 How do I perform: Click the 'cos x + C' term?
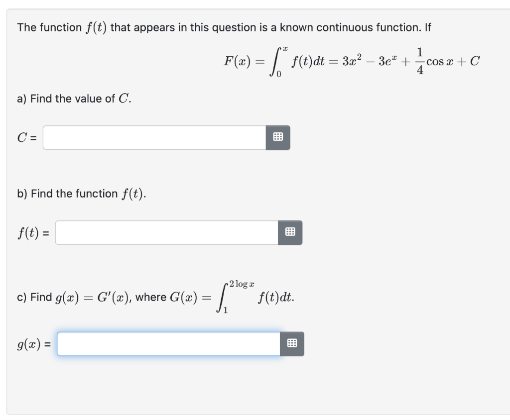[x=453, y=61]
